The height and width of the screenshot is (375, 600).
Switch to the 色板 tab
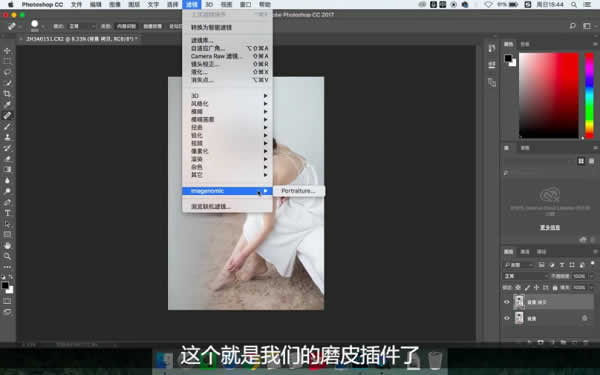coord(525,44)
